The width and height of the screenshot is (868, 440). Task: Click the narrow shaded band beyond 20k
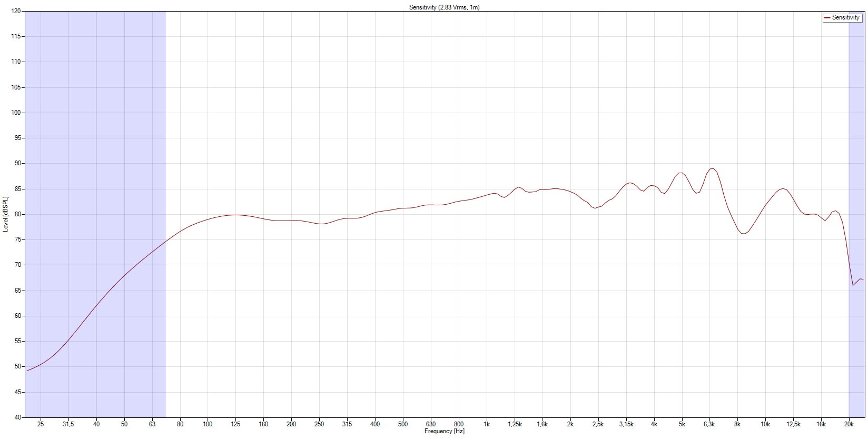[856, 158]
